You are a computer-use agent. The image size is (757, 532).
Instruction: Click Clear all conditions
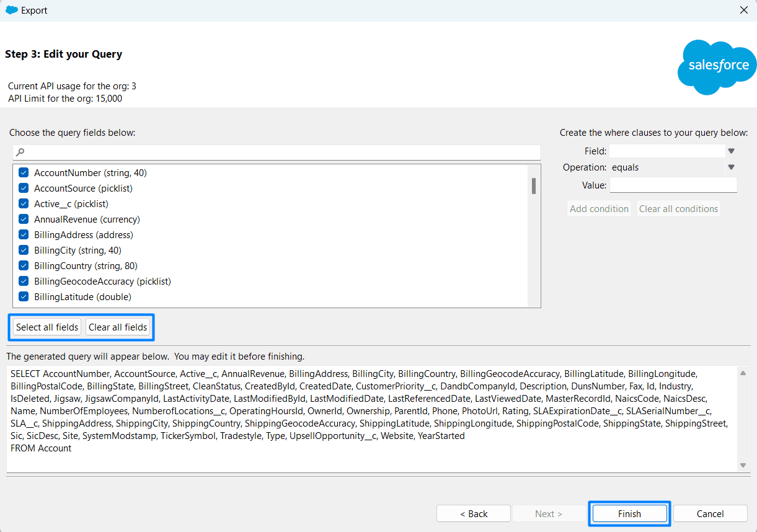point(678,208)
